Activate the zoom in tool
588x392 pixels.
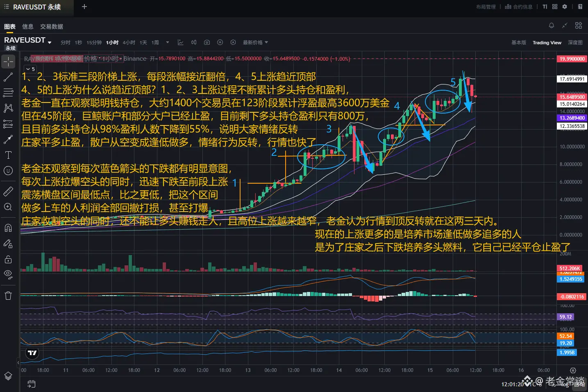[x=8, y=207]
